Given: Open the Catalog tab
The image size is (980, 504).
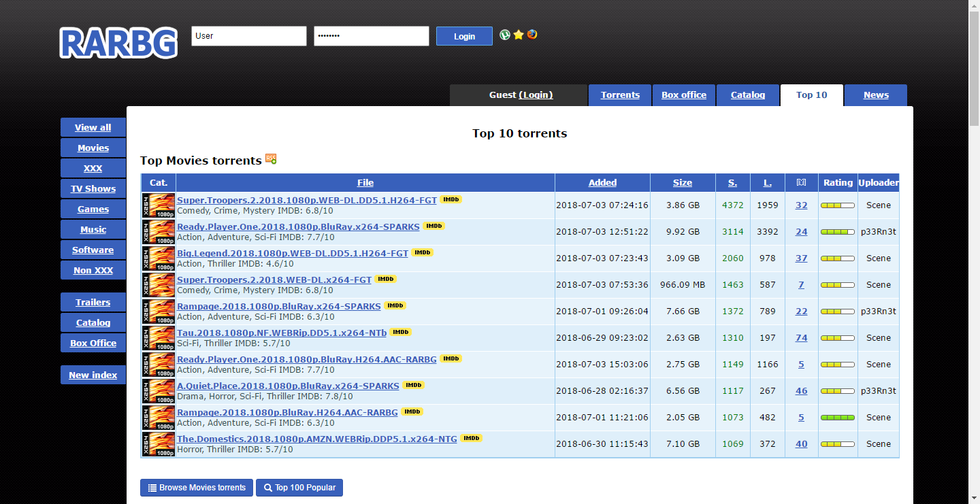Looking at the screenshot, I should (748, 95).
